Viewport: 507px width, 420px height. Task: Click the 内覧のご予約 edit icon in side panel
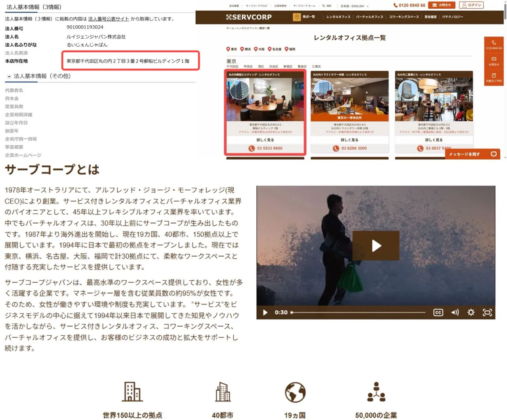pyautogui.click(x=494, y=75)
